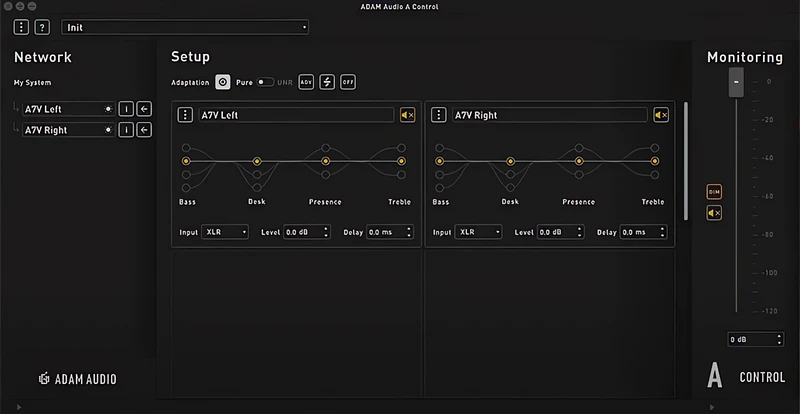Click the 0 dB Monitoring level field
The height and width of the screenshot is (414, 800).
pyautogui.click(x=756, y=339)
